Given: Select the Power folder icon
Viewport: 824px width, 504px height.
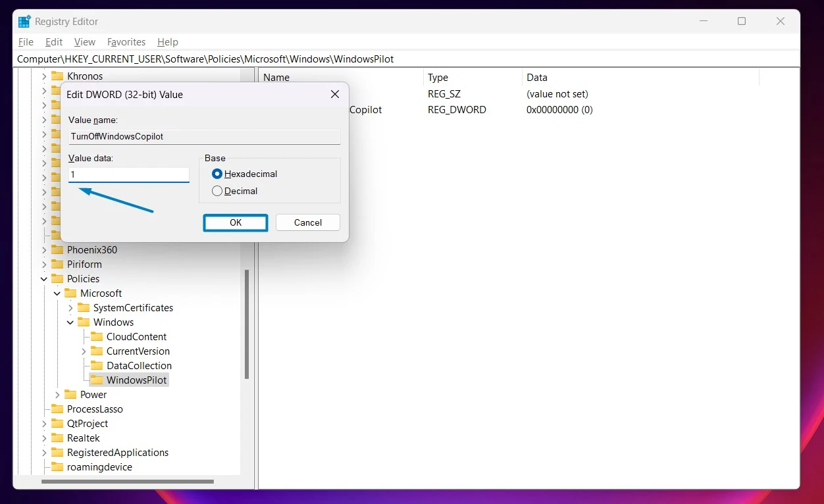Looking at the screenshot, I should point(70,395).
